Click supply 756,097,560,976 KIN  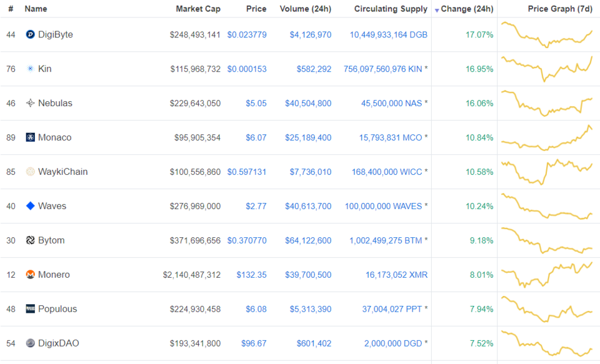point(382,69)
